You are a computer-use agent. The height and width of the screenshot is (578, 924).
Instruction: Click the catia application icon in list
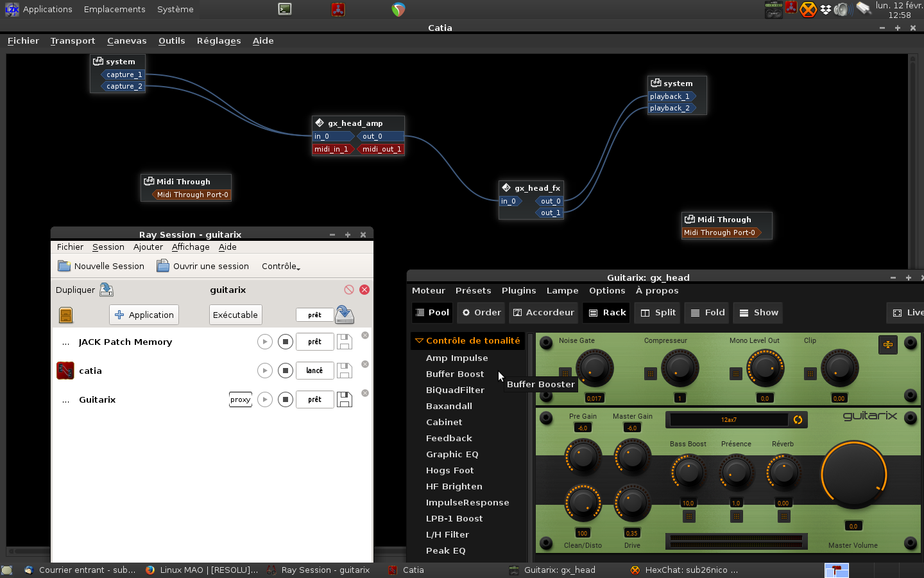tap(65, 371)
